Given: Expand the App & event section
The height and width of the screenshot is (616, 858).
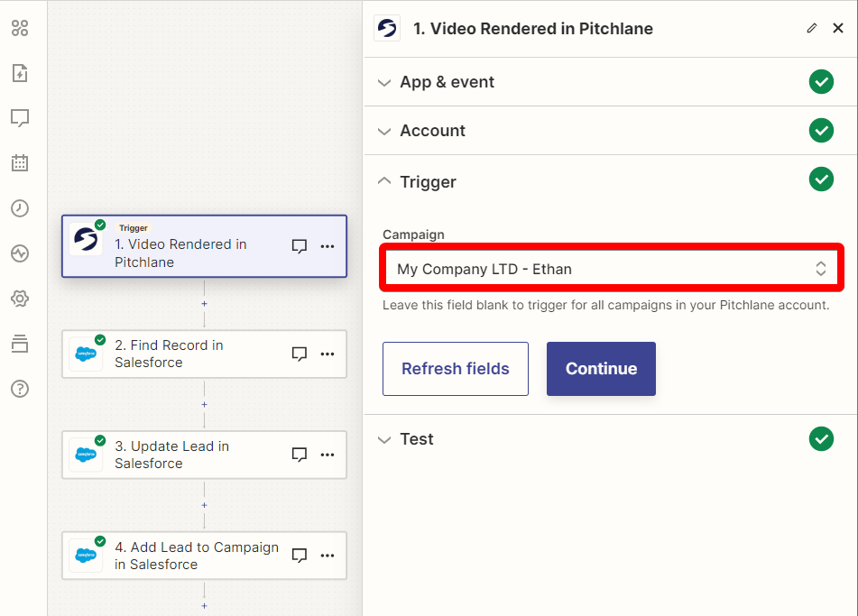Looking at the screenshot, I should point(610,82).
